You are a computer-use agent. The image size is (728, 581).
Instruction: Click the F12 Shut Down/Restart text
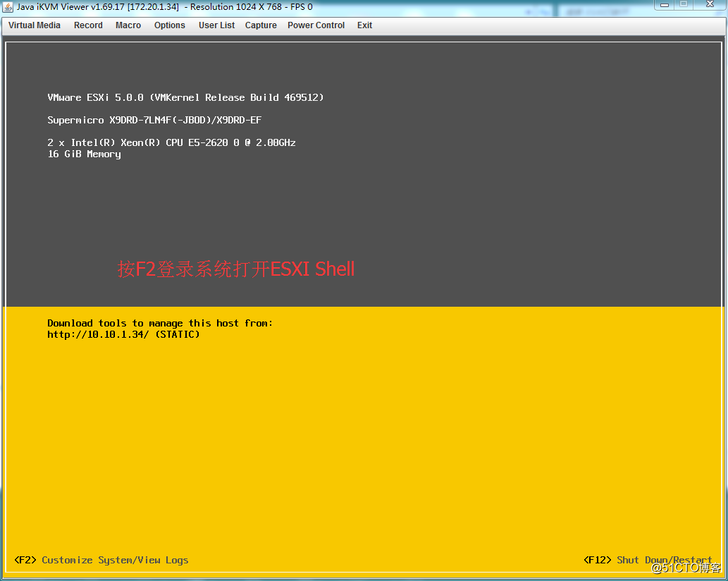[x=648, y=560]
